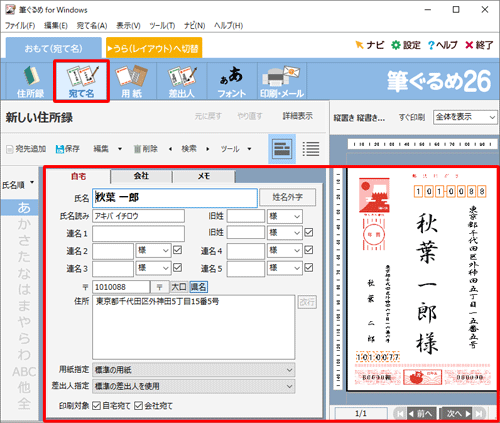Screen dimensions: 500x423
Task: Open the 住所録 address book icon
Action: click(x=30, y=81)
